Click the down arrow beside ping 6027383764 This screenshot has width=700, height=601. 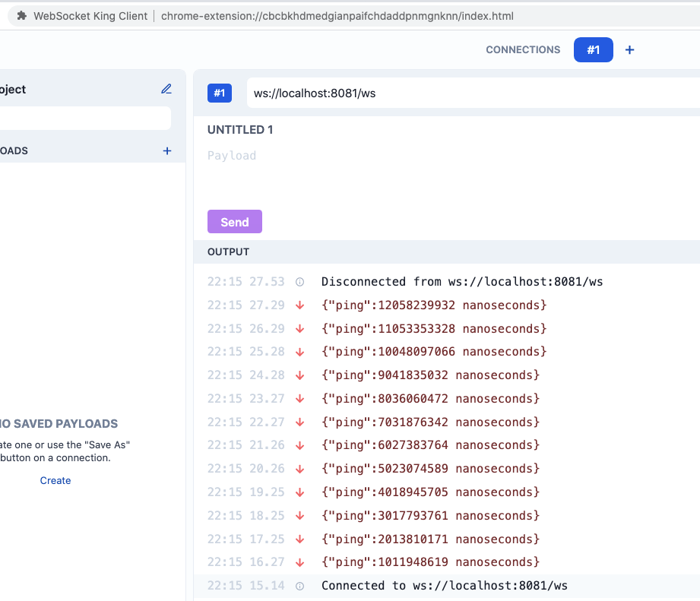(300, 445)
